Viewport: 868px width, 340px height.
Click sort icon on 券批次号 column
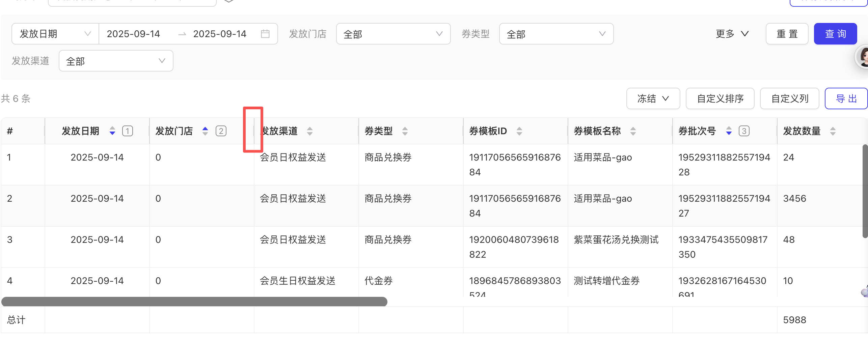(x=729, y=131)
